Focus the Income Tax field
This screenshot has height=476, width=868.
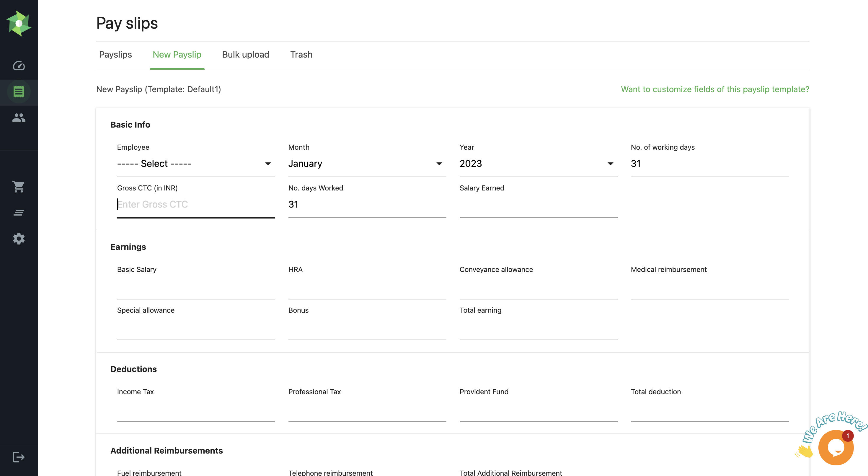[x=196, y=408]
